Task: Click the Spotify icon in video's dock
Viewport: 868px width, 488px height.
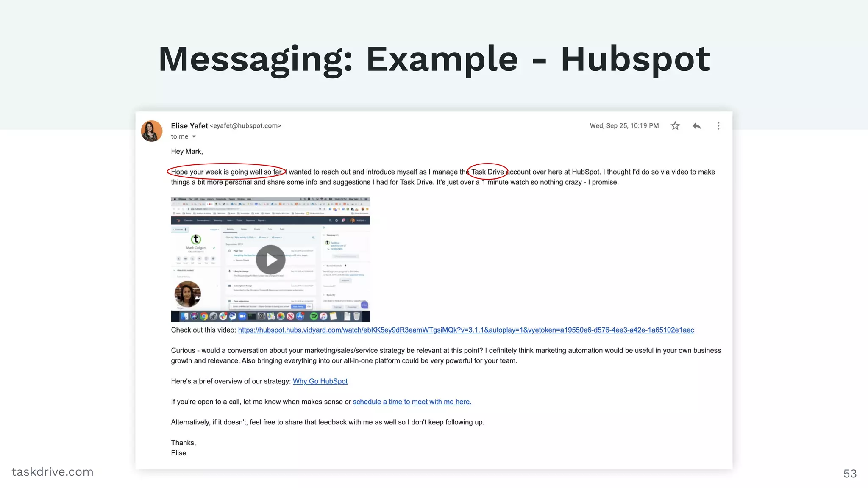Action: [x=314, y=316]
